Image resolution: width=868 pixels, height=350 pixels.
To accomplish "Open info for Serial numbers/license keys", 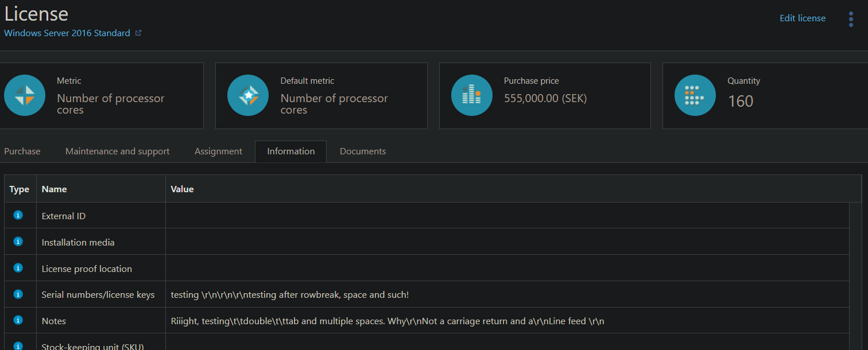I will click(17, 294).
